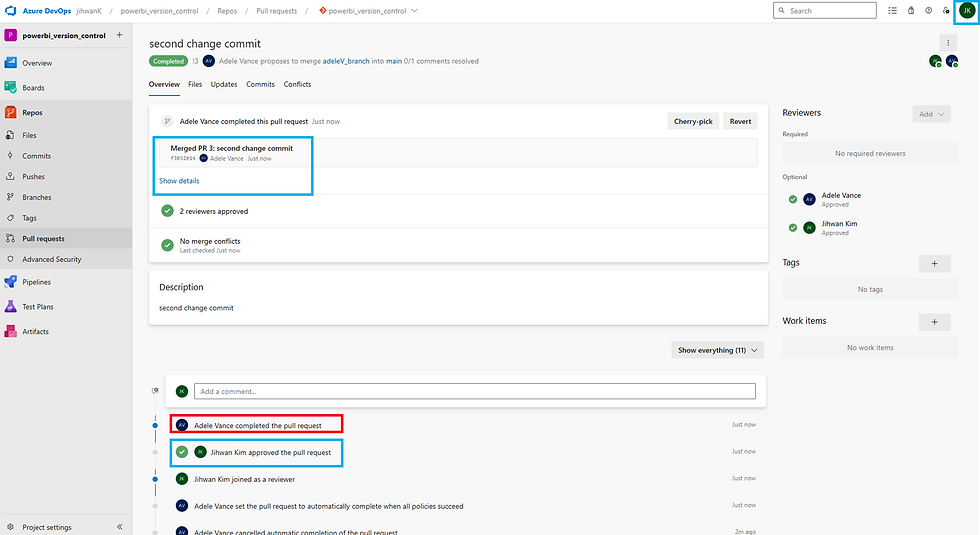Open Commits under Repos

[36, 156]
